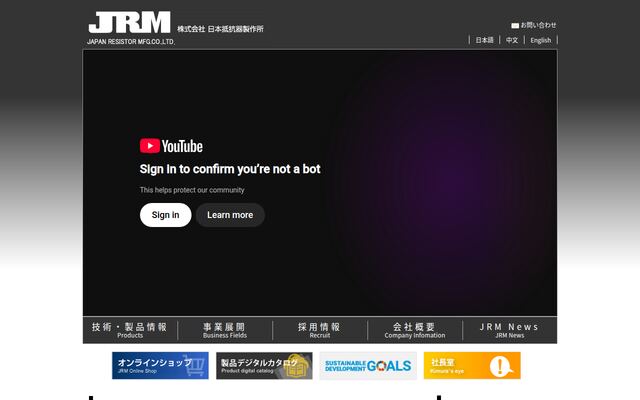Image resolution: width=640 pixels, height=400 pixels.
Task: Click the JRM logo in the header
Action: click(x=129, y=22)
